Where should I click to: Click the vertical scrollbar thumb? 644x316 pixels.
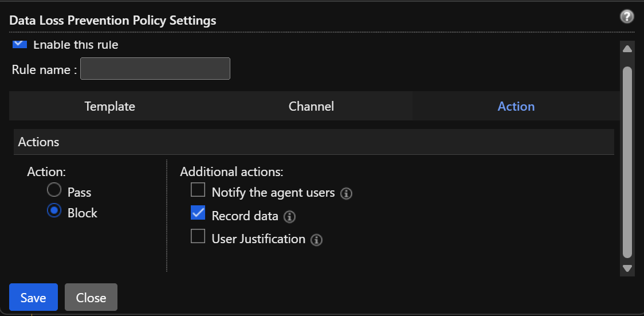627,162
